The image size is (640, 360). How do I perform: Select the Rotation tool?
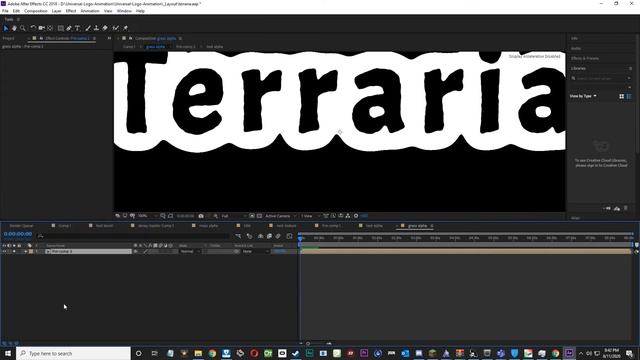point(33,28)
